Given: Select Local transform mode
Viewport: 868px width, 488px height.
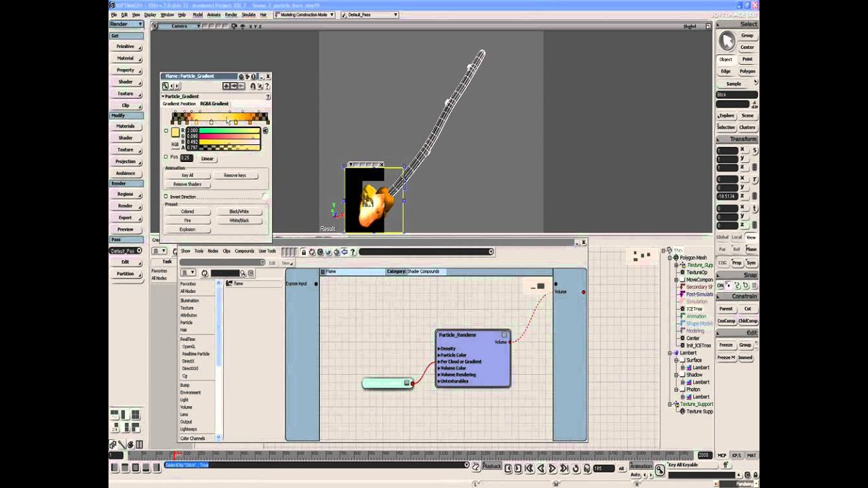Looking at the screenshot, I should [x=736, y=237].
